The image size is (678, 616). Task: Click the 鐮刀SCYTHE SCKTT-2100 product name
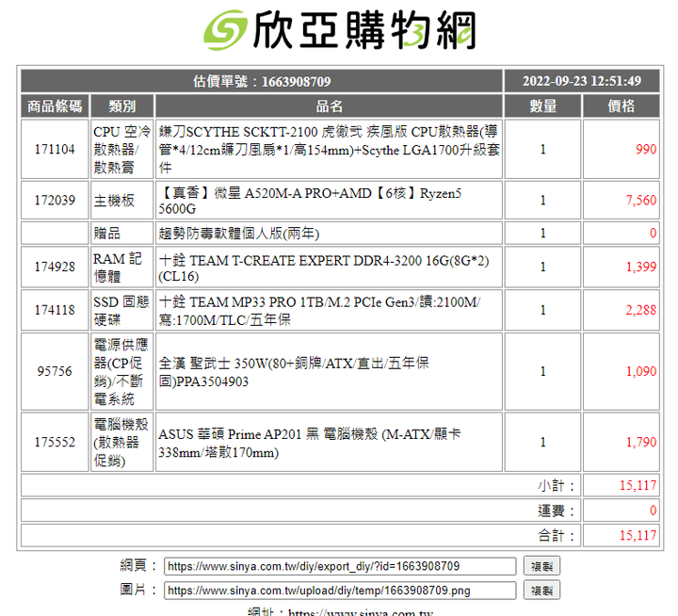329,149
